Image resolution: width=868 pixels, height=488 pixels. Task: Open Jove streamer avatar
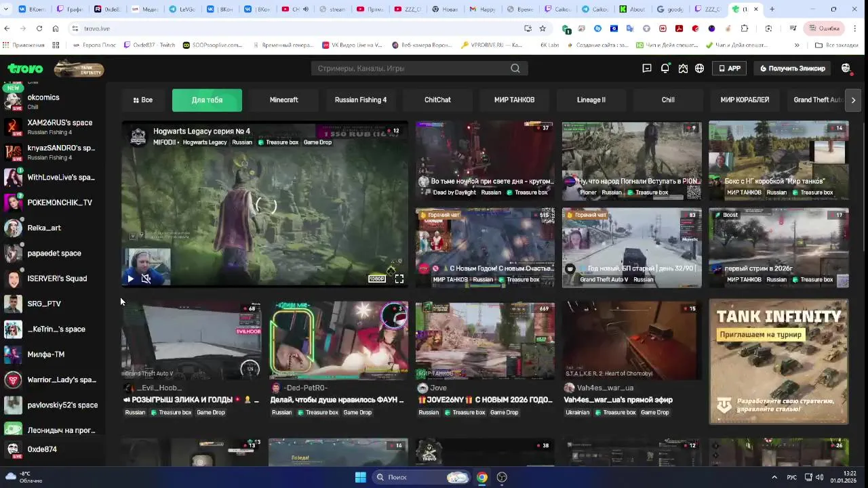coord(422,388)
